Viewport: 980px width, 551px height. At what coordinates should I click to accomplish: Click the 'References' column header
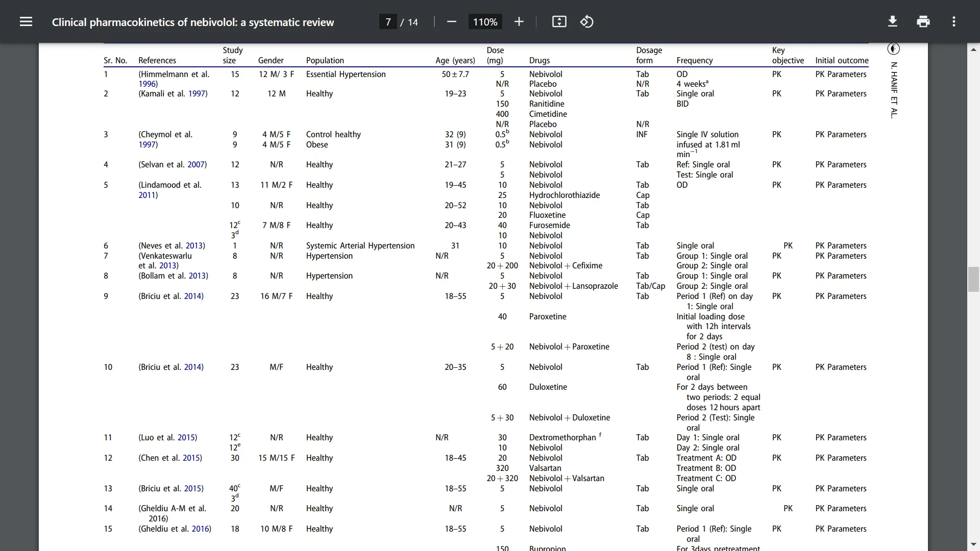pos(157,60)
